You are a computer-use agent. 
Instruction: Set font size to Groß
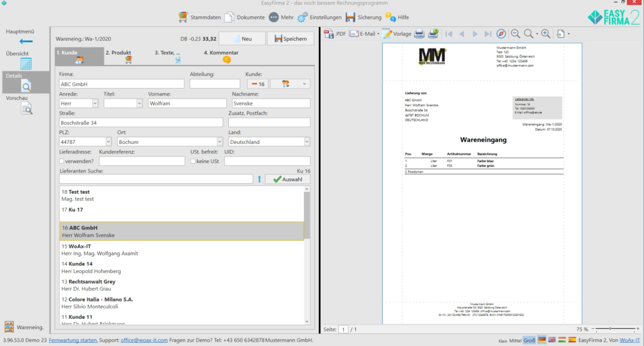[529, 340]
